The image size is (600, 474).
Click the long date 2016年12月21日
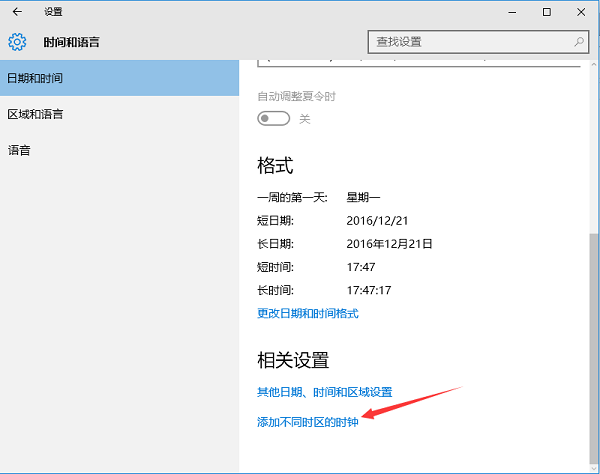389,244
